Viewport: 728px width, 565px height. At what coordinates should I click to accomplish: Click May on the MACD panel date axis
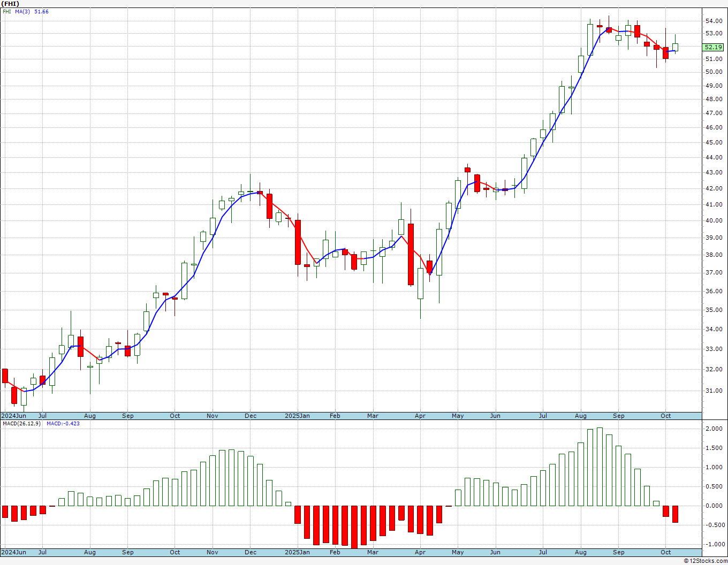(458, 552)
